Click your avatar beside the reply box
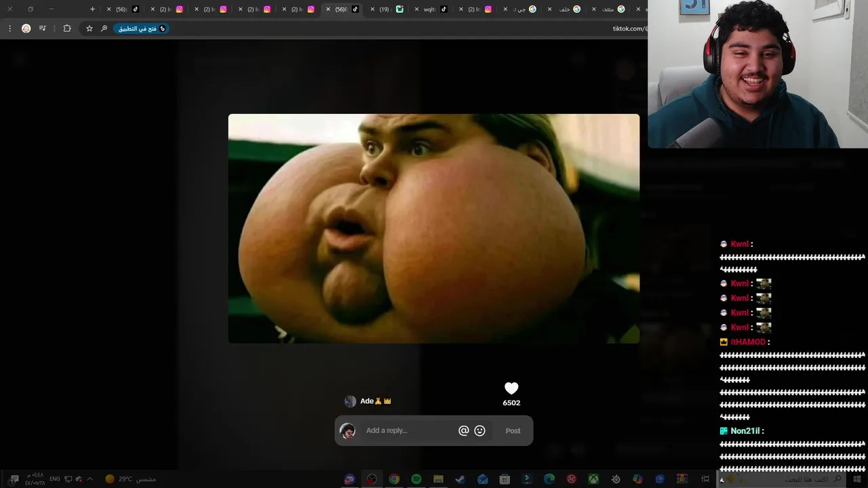 [347, 430]
